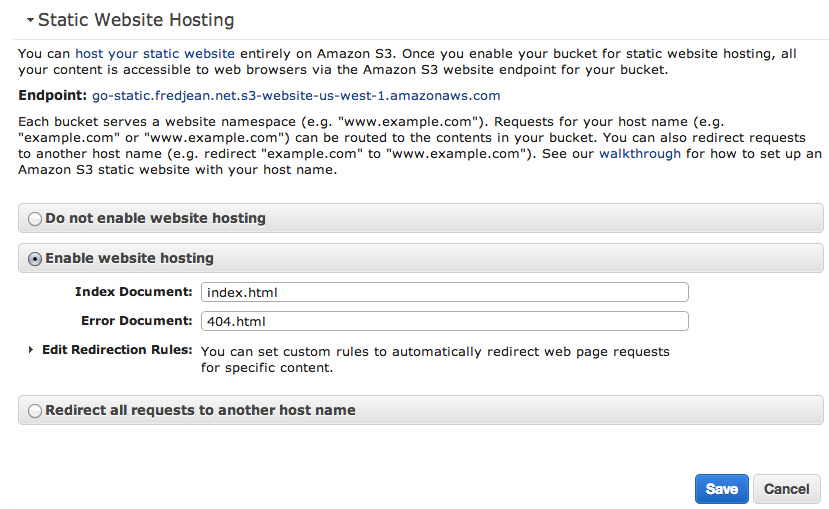Expand the Edit Redirection Rules triangle
The image size is (829, 509).
point(31,349)
